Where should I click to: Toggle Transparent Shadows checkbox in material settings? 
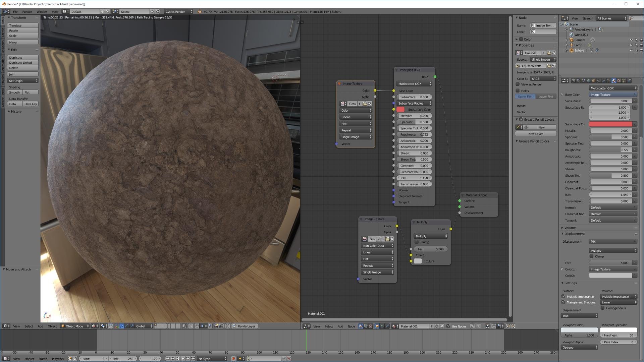(x=564, y=302)
